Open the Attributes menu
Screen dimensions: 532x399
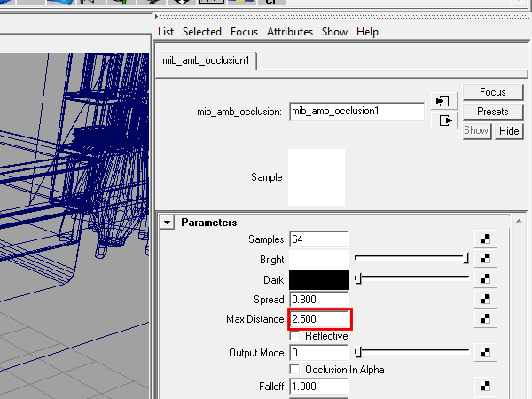tap(290, 32)
